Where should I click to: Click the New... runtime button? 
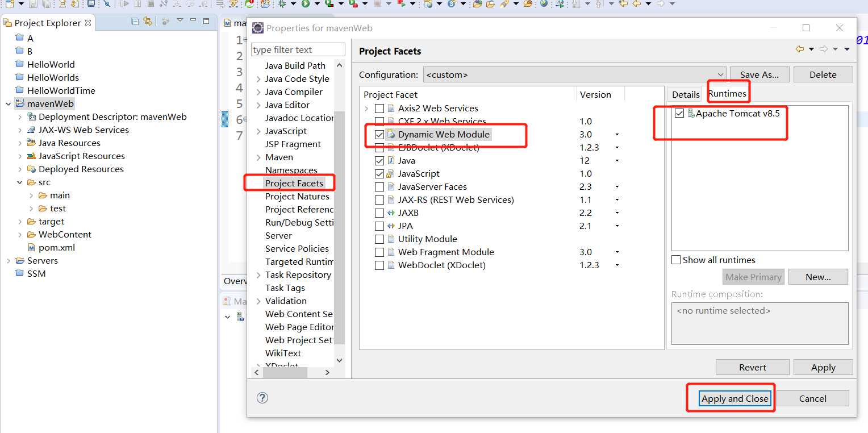pos(818,277)
